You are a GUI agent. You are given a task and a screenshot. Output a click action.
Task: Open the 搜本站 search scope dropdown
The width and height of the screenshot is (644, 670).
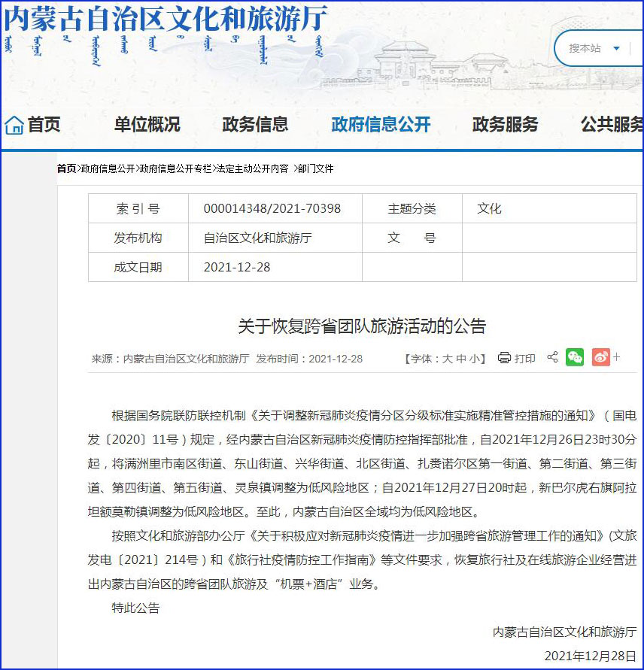[616, 49]
